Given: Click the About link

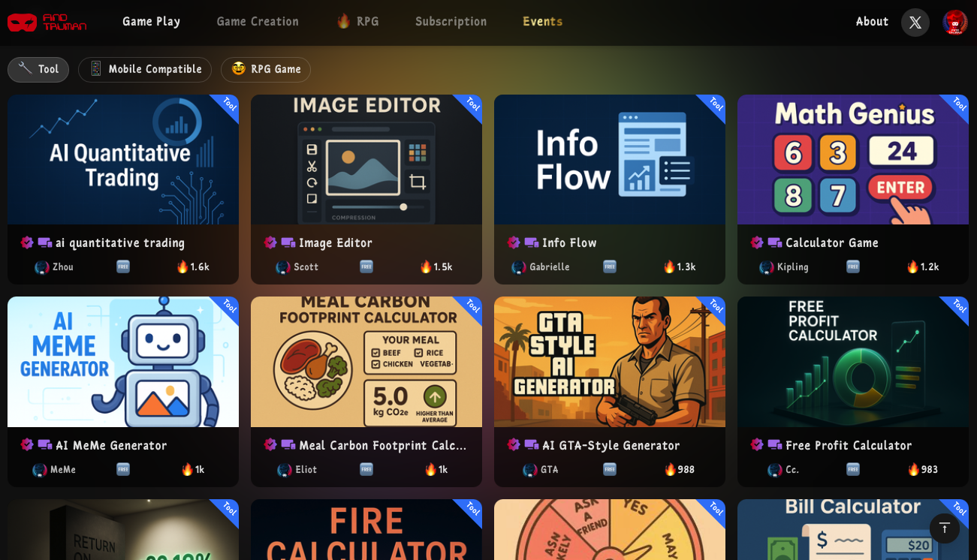Looking at the screenshot, I should pyautogui.click(x=872, y=22).
